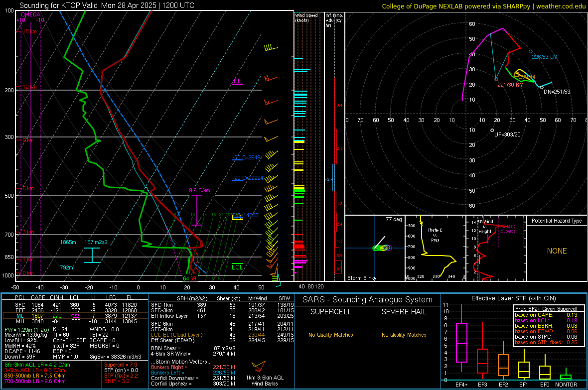Viewport: 588px width, 390px height.
Task: Click the KTOP sounding title text
Action: [x=107, y=5]
